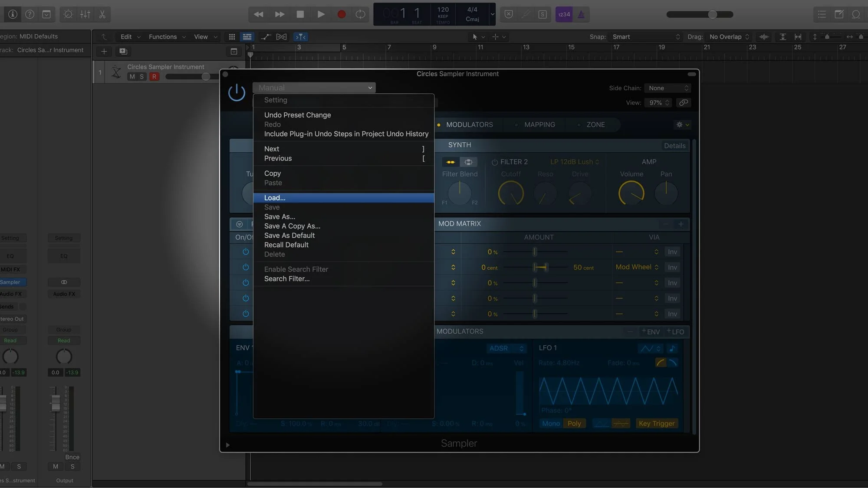This screenshot has width=868, height=488.
Task: Select Save As Default menu entry
Action: click(x=343, y=236)
